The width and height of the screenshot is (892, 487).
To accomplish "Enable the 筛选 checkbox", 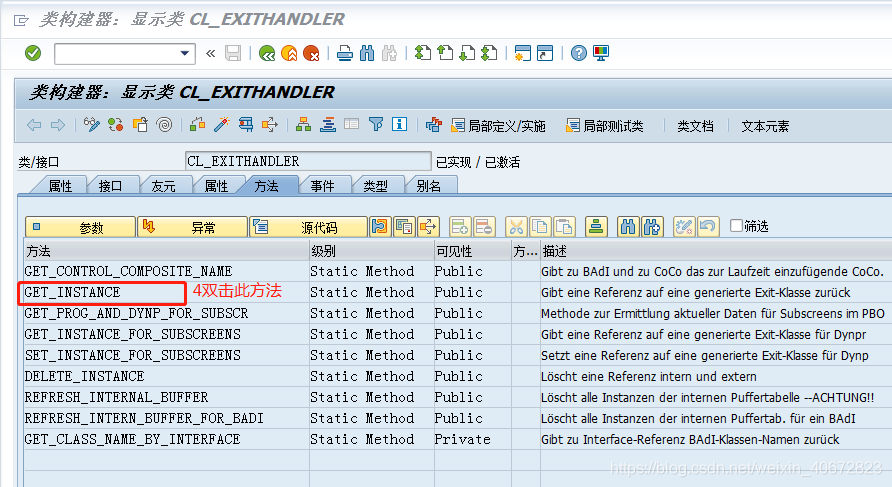I will coord(736,226).
